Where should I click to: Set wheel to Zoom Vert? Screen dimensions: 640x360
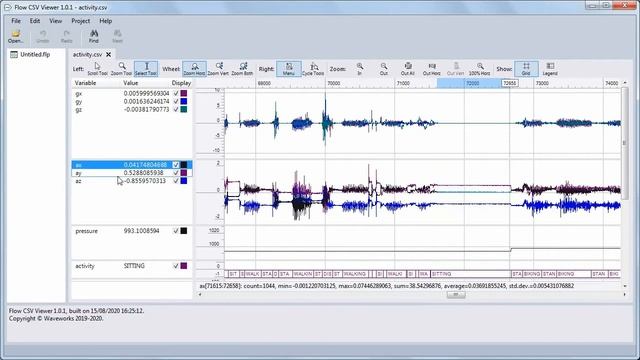(218, 69)
